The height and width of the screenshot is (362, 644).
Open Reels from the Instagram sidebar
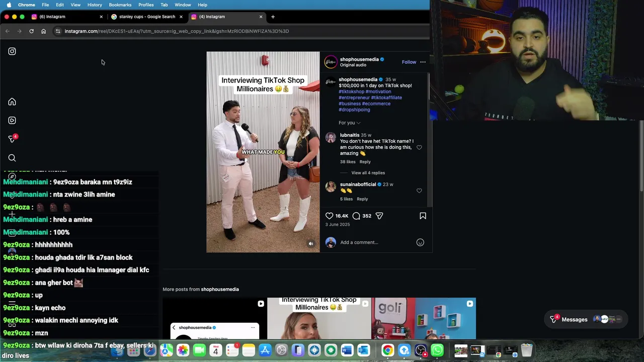point(12,121)
